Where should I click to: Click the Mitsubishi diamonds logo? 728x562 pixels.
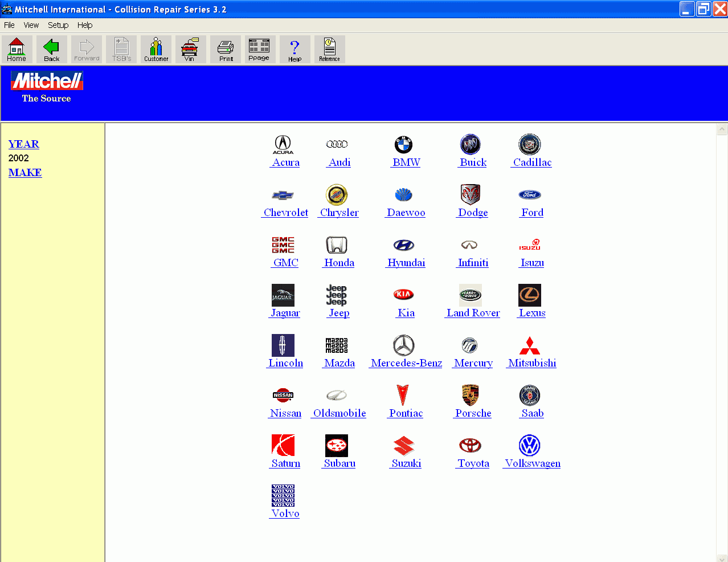(530, 345)
